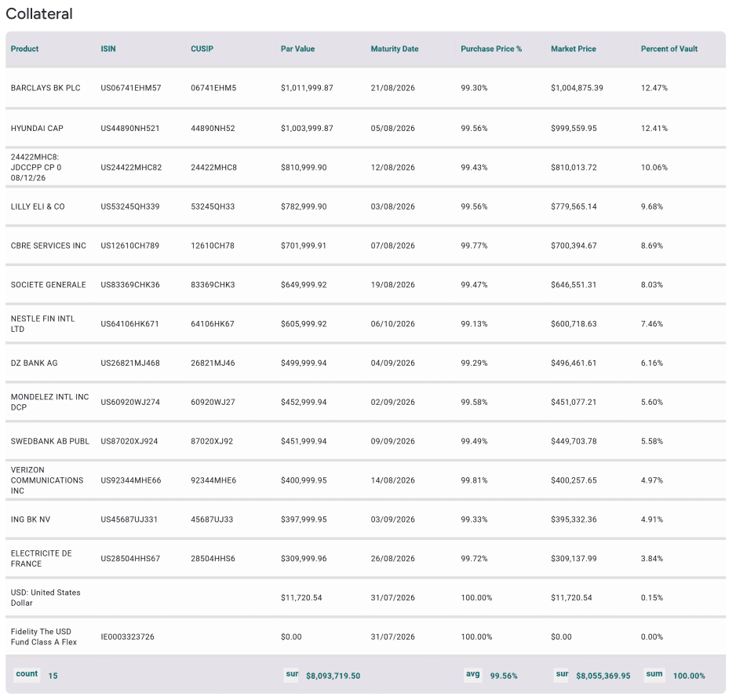Sort by the ISIN column header

(108, 49)
